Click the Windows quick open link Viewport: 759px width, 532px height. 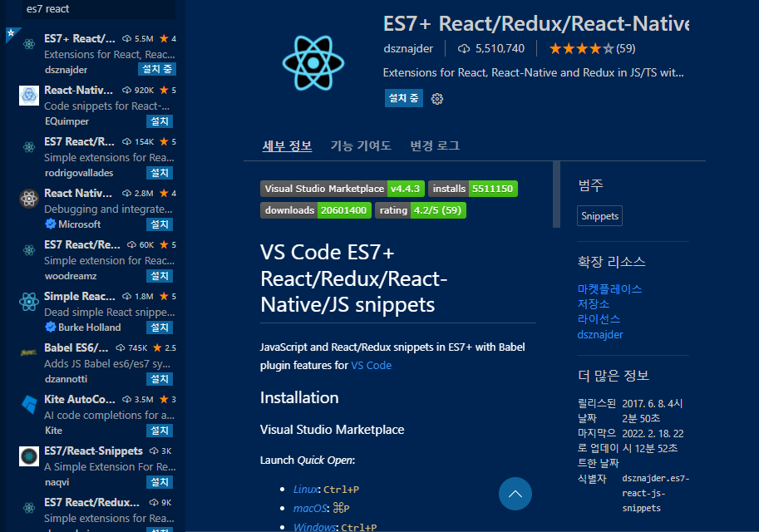point(314,527)
